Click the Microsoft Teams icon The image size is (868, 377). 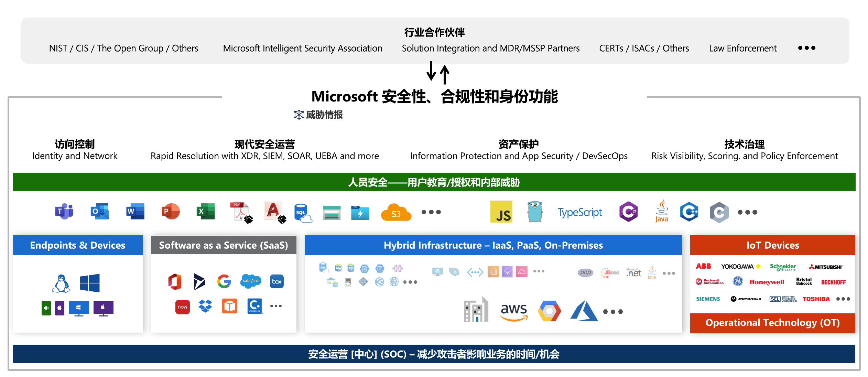64,212
